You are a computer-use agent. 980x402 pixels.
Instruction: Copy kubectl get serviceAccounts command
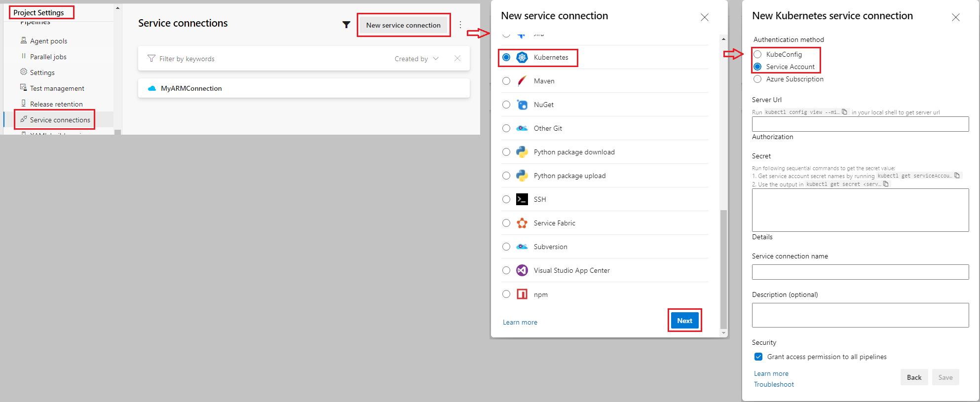[x=957, y=176]
